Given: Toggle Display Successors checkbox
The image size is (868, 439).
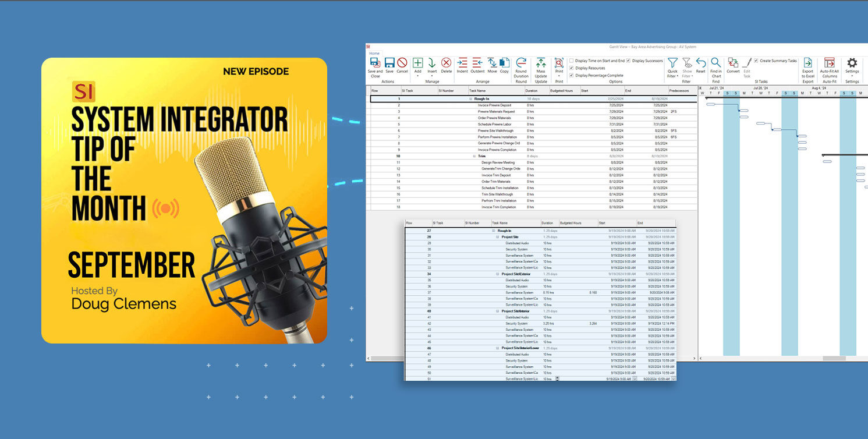Looking at the screenshot, I should pyautogui.click(x=628, y=61).
